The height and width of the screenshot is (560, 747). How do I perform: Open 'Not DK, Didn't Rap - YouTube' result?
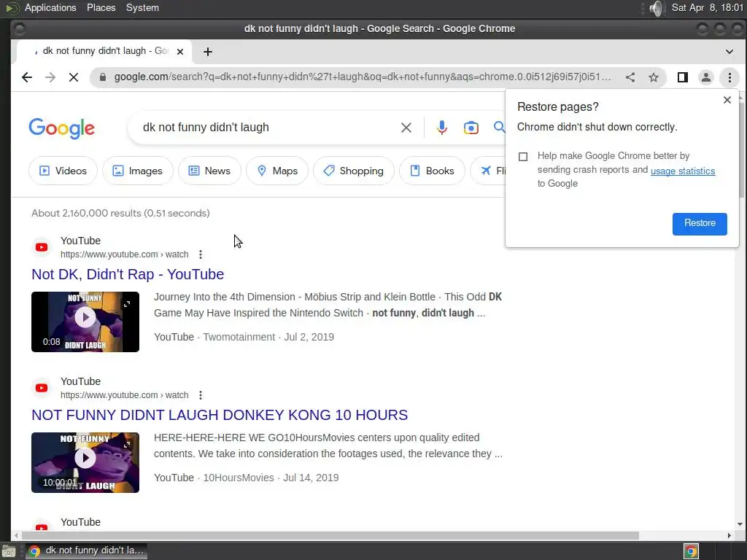pyautogui.click(x=128, y=274)
